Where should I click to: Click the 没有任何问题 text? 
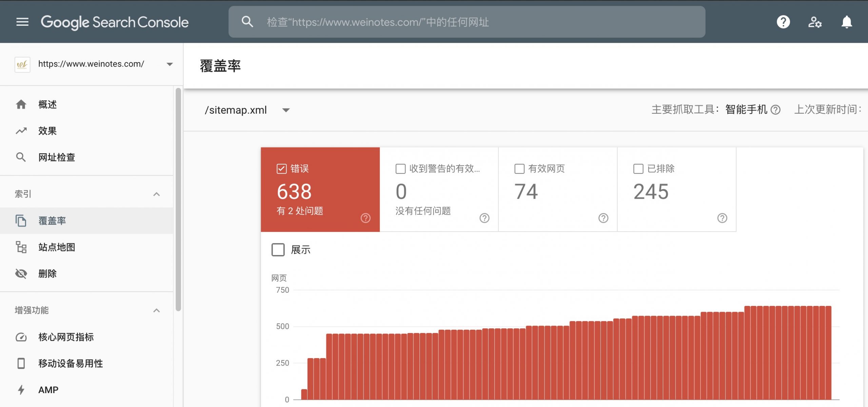pyautogui.click(x=423, y=211)
